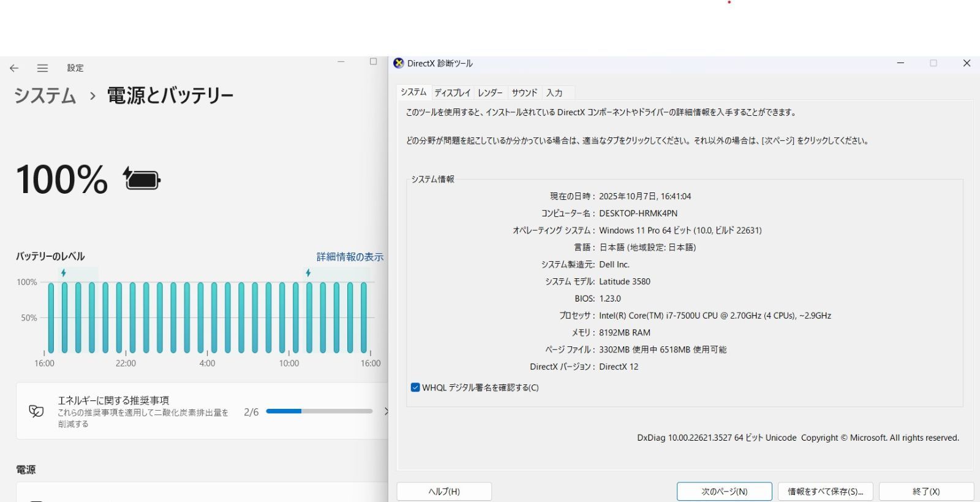Minimize the Settings window

pos(341,62)
